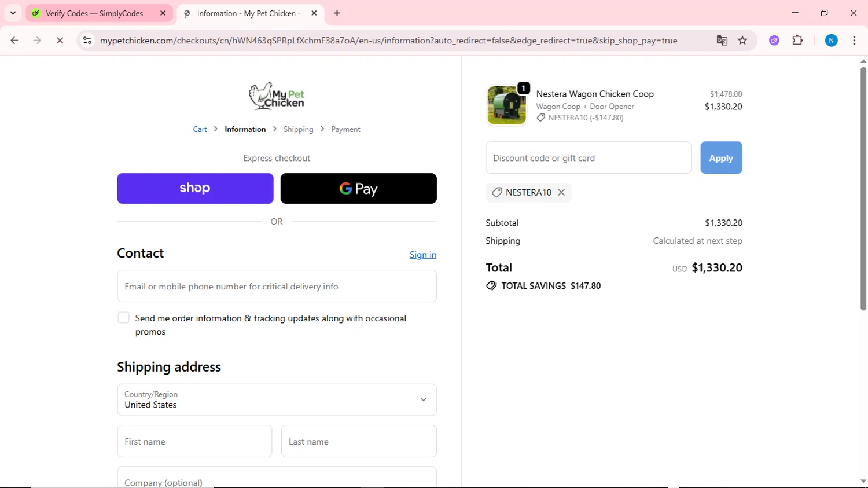Click the tag icon on NESTERA10 chip
Image resolution: width=868 pixels, height=488 pixels.
pos(496,192)
